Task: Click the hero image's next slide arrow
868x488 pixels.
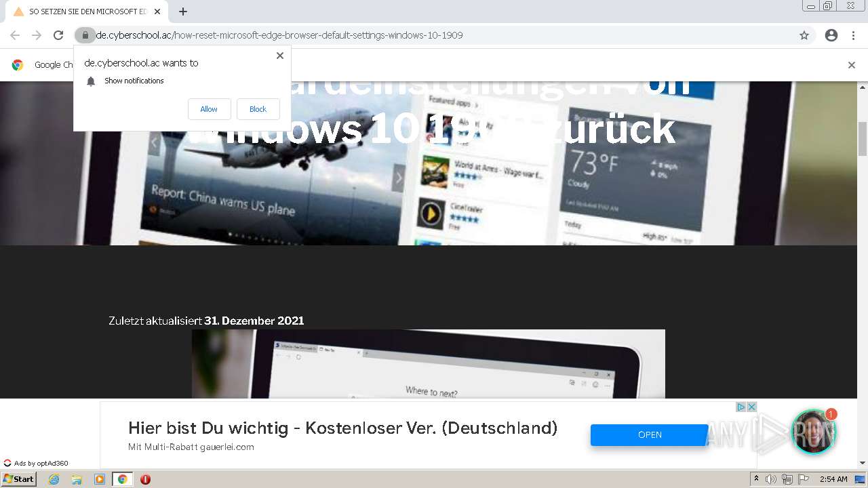Action: (399, 178)
